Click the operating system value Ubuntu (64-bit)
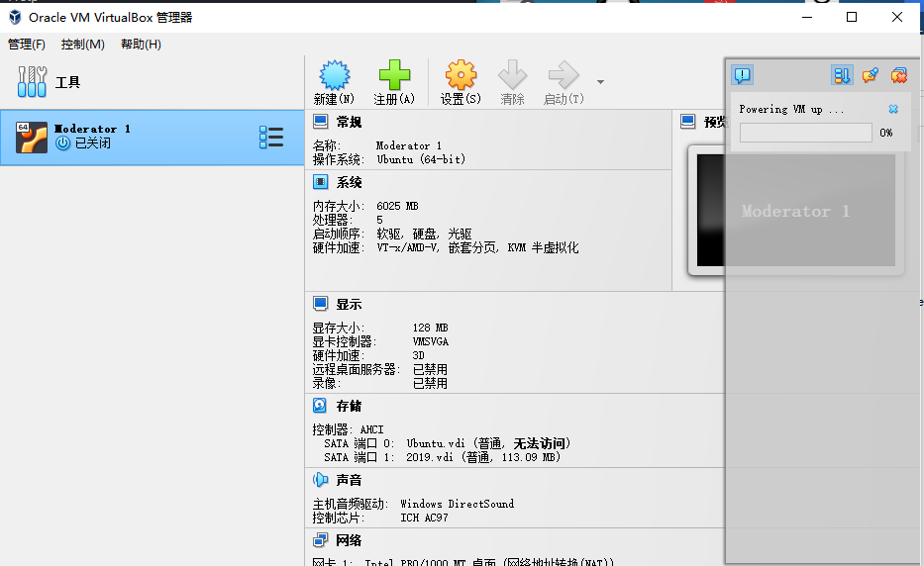Image resolution: width=924 pixels, height=566 pixels. (421, 159)
